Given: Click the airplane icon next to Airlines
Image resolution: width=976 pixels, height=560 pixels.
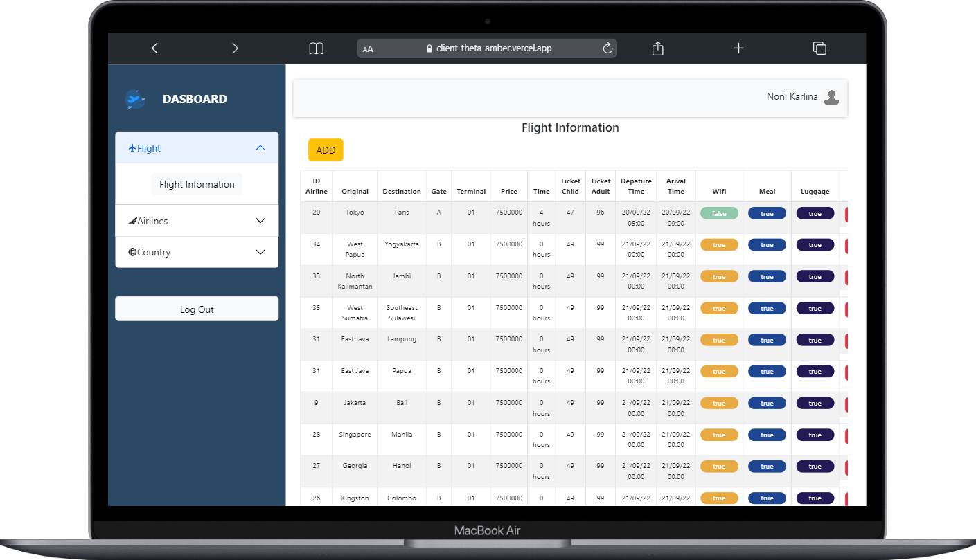Looking at the screenshot, I should 132,220.
